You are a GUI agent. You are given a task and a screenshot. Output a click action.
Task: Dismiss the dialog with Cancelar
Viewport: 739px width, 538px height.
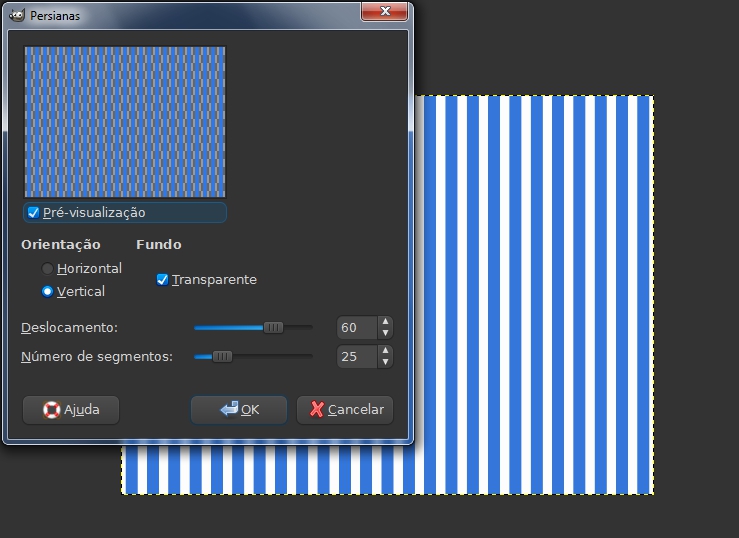345,410
